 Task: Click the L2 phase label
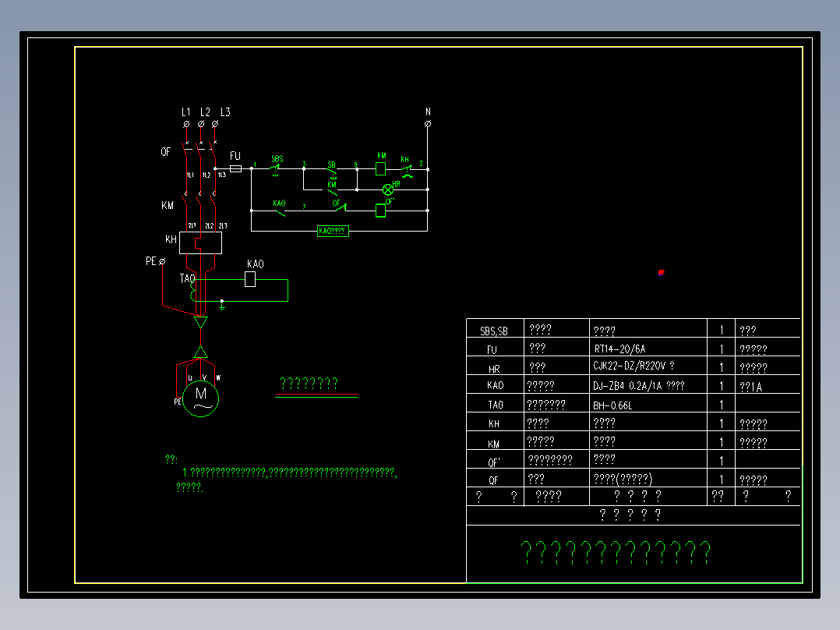pyautogui.click(x=205, y=112)
